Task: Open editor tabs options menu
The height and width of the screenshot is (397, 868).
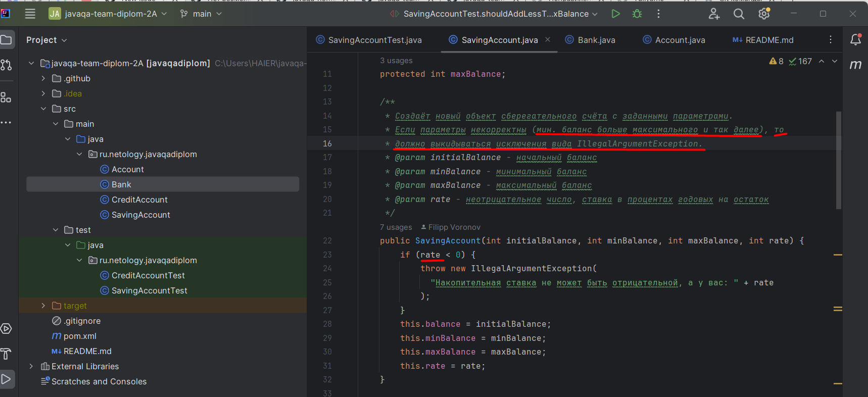Action: (831, 39)
